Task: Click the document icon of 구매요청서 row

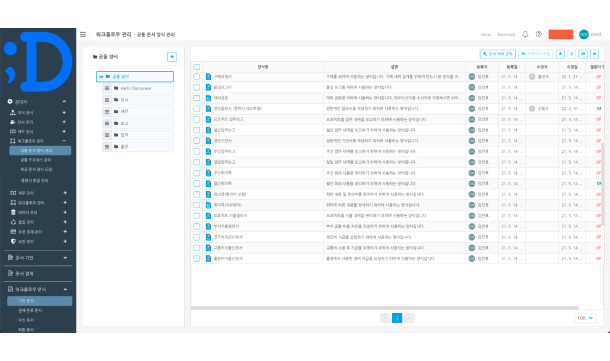Action: click(208, 77)
